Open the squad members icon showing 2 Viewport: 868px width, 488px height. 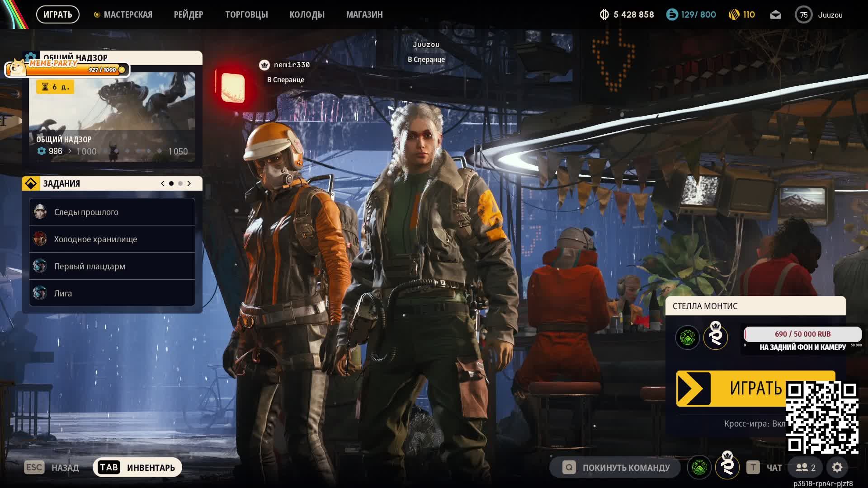pos(806,467)
